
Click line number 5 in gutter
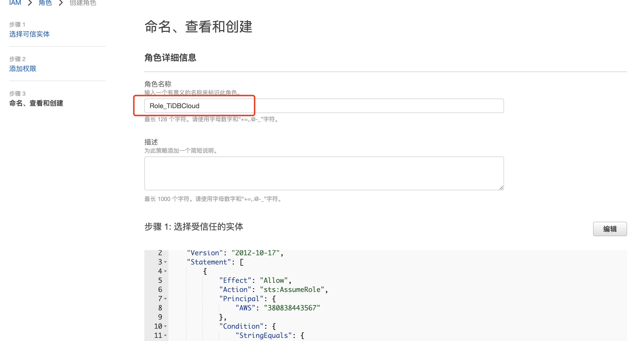(x=160, y=280)
